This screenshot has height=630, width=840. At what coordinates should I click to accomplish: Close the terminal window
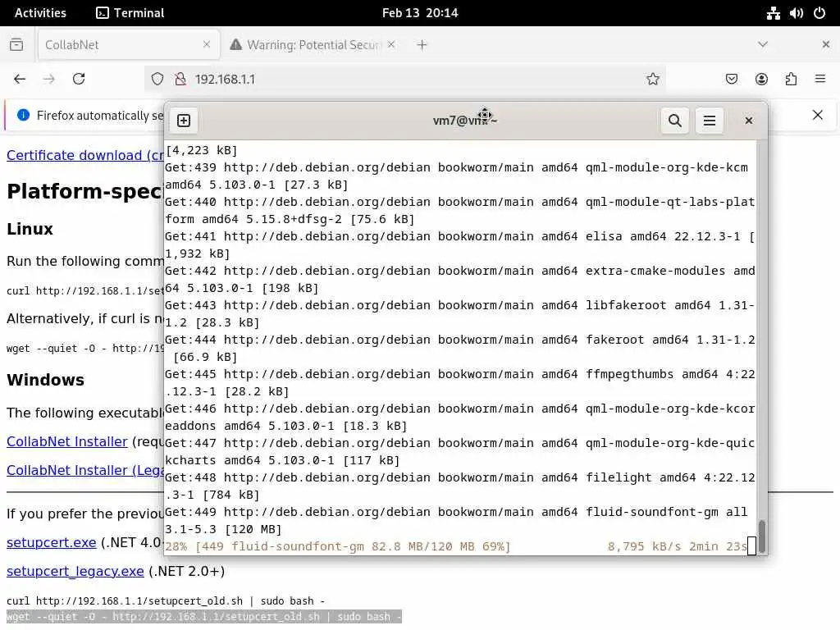[749, 121]
